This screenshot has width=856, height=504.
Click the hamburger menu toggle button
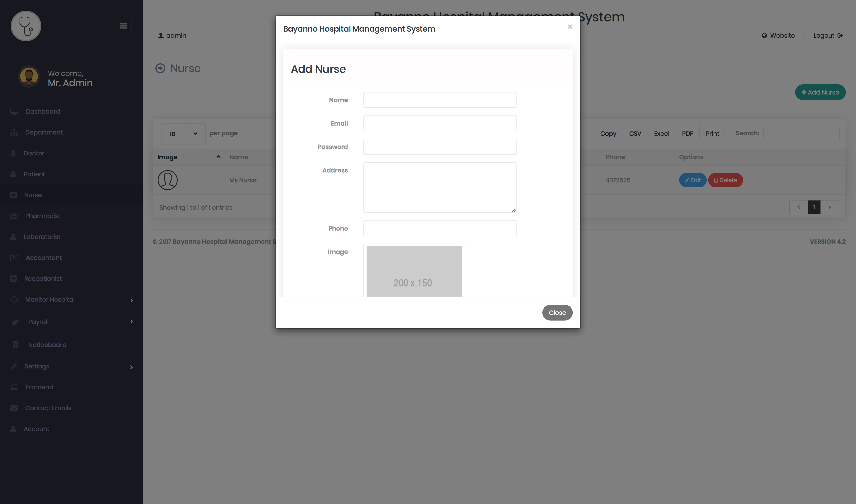(x=124, y=26)
